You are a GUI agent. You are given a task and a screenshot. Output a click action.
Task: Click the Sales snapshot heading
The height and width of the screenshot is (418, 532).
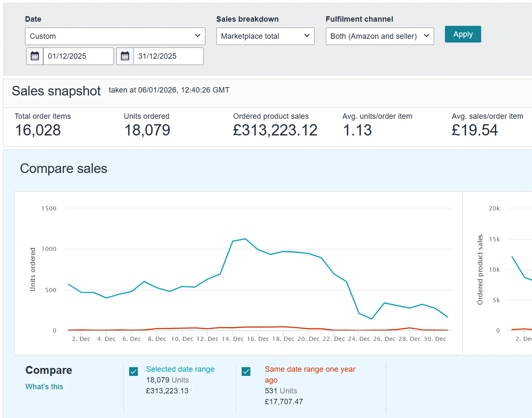(x=56, y=91)
